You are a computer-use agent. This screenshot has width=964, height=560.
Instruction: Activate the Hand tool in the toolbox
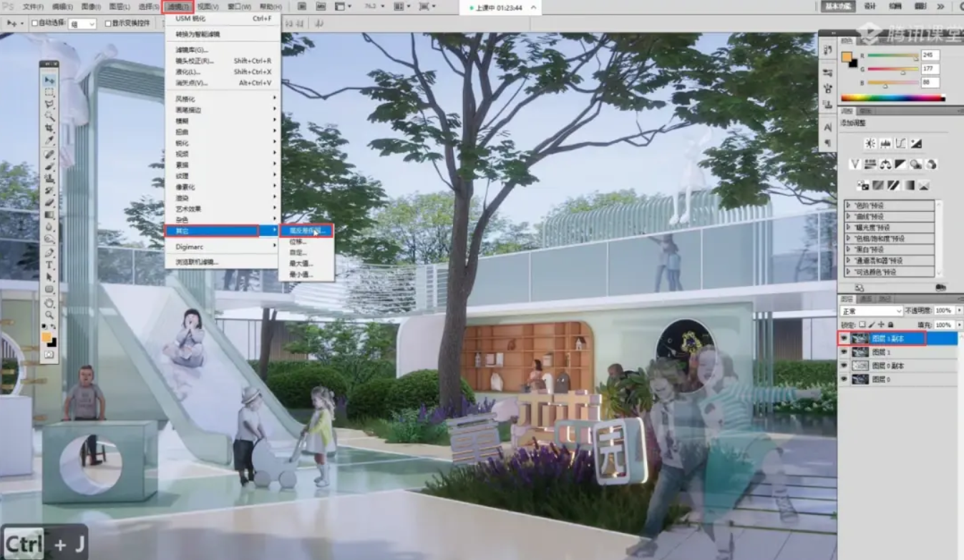click(49, 302)
